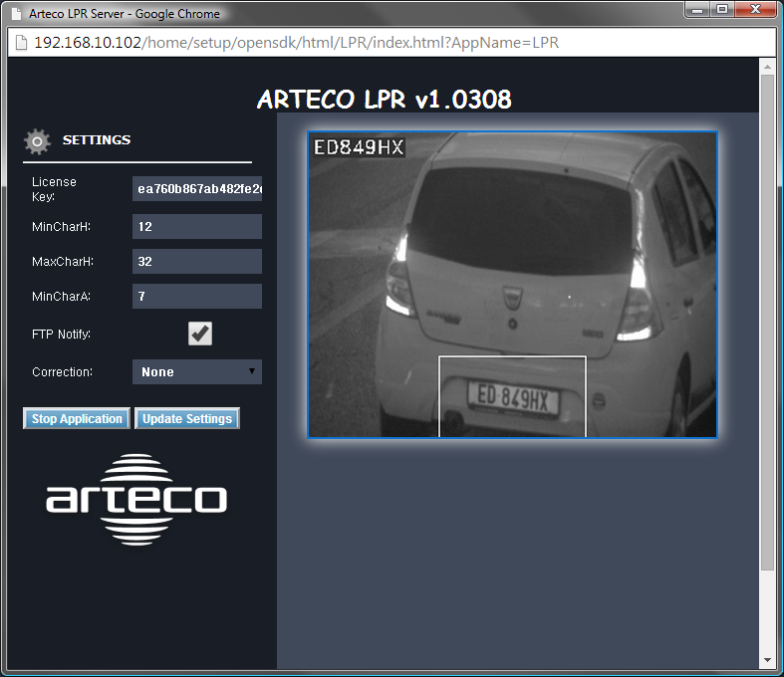
Task: Click the scrollbar down arrow
Action: point(767,660)
